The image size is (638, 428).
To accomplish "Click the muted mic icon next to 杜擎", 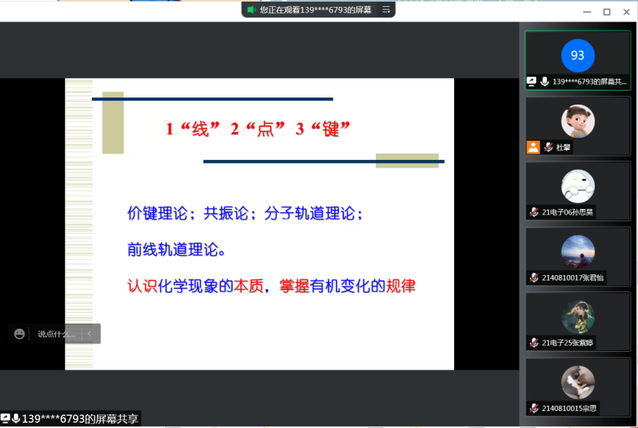I will [546, 146].
